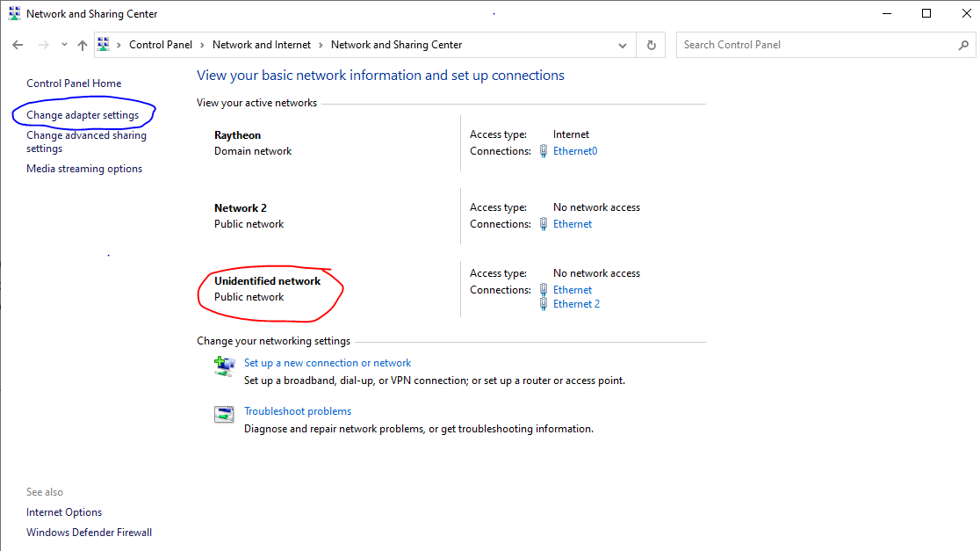Select Control Panel in the address bar

point(160,45)
